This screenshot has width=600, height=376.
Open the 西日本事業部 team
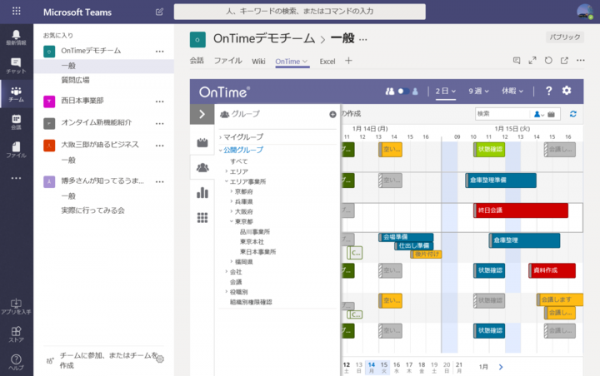pos(82,101)
